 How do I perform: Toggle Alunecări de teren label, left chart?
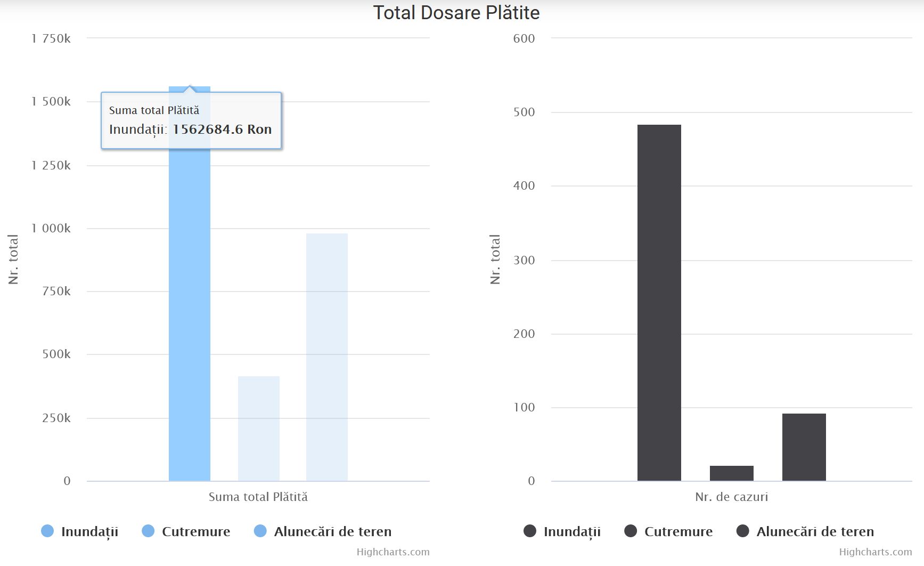(332, 531)
